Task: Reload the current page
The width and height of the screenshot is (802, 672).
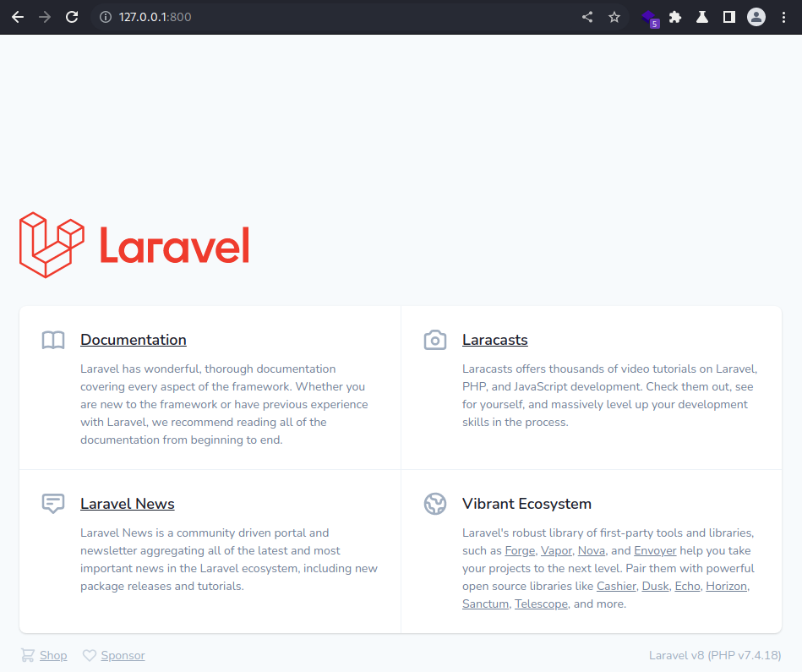Action: pyautogui.click(x=72, y=17)
